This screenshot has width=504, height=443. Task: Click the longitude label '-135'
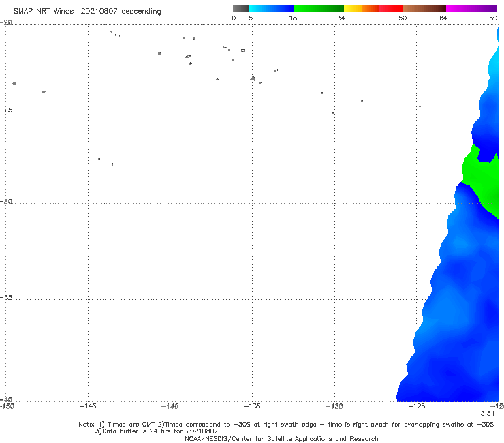[x=252, y=406]
